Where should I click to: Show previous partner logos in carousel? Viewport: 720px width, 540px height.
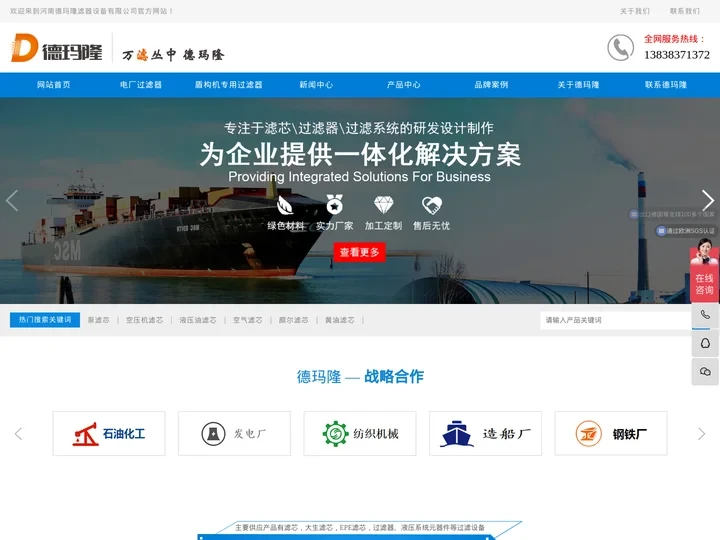tap(18, 433)
